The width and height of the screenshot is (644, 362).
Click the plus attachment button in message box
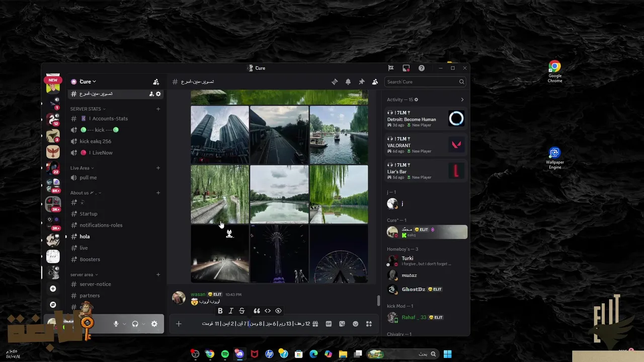coord(179,324)
